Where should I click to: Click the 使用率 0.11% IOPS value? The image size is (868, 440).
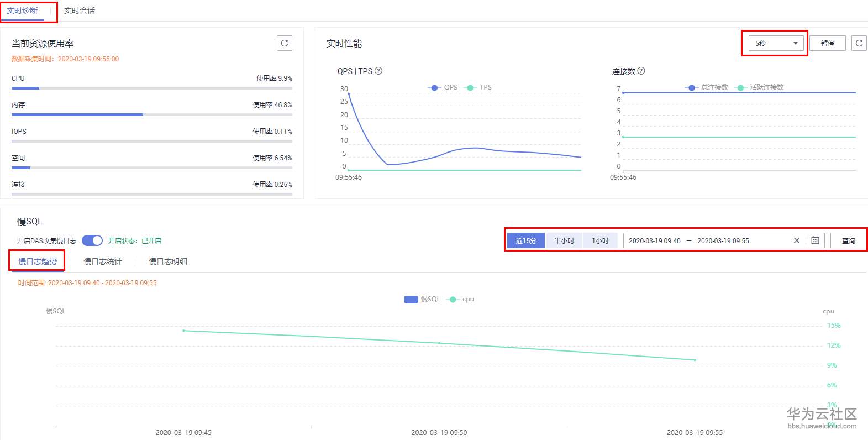click(x=272, y=132)
